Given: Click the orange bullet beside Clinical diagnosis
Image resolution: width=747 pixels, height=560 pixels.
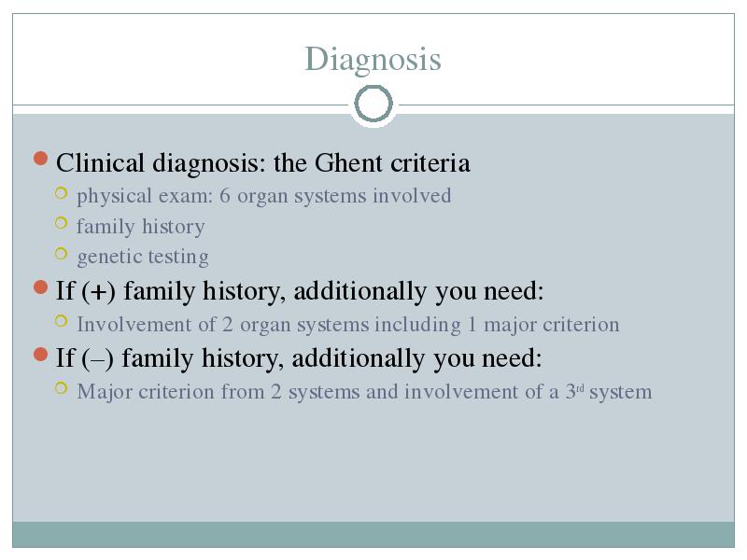Looking at the screenshot, I should click(x=41, y=158).
